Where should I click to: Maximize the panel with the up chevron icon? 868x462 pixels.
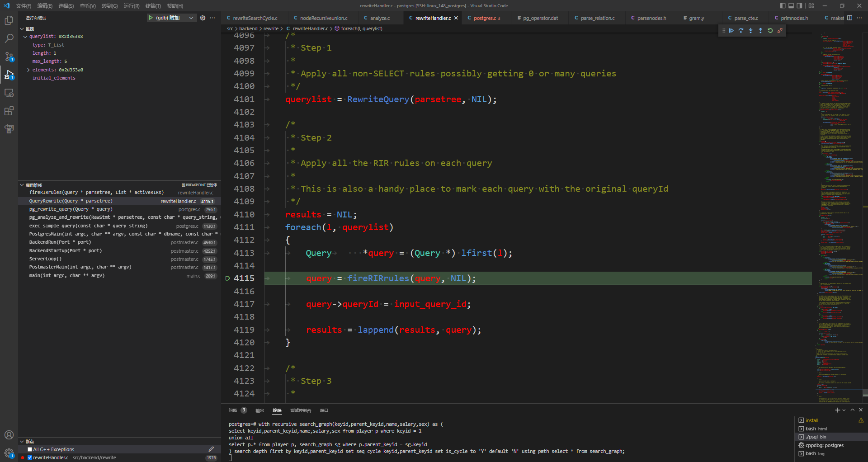pyautogui.click(x=853, y=410)
